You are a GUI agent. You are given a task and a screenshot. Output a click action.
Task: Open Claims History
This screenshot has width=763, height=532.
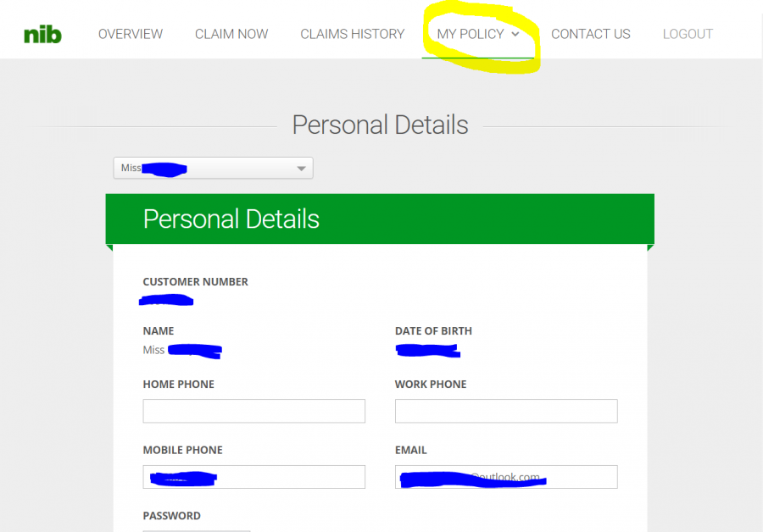352,34
